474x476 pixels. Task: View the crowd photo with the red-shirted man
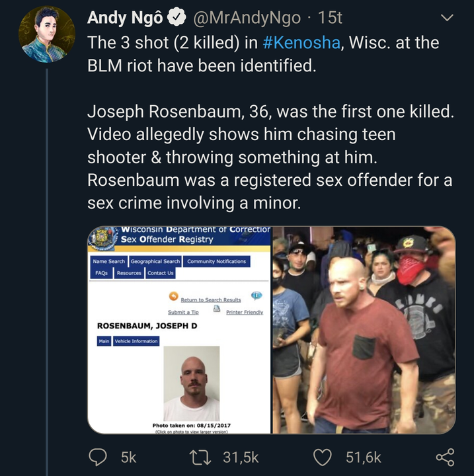(x=364, y=330)
